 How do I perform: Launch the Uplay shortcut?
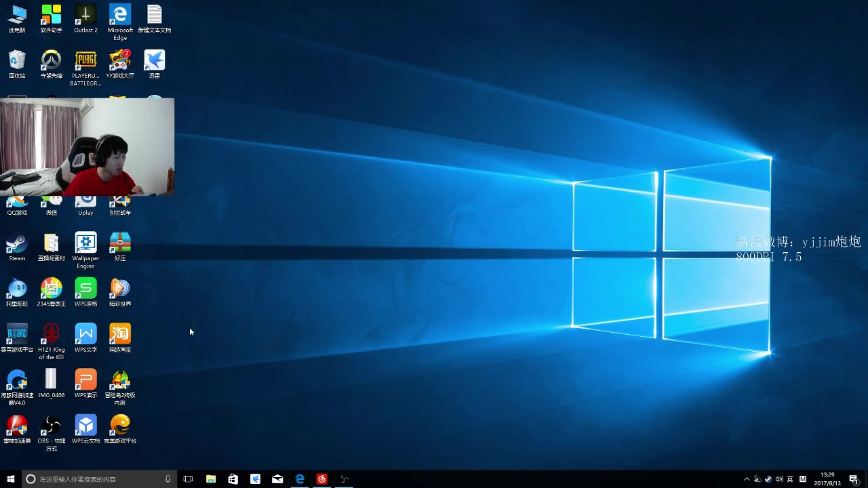coord(85,206)
